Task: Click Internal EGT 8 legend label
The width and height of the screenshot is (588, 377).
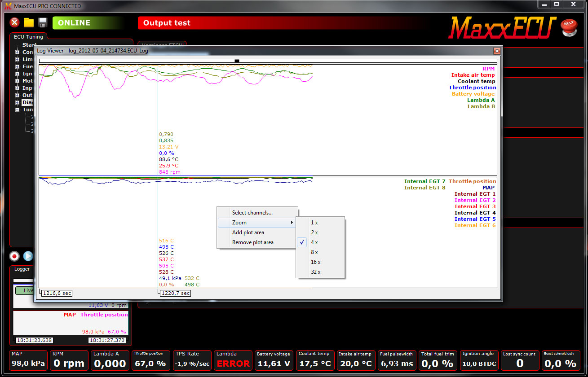Action: pos(424,188)
